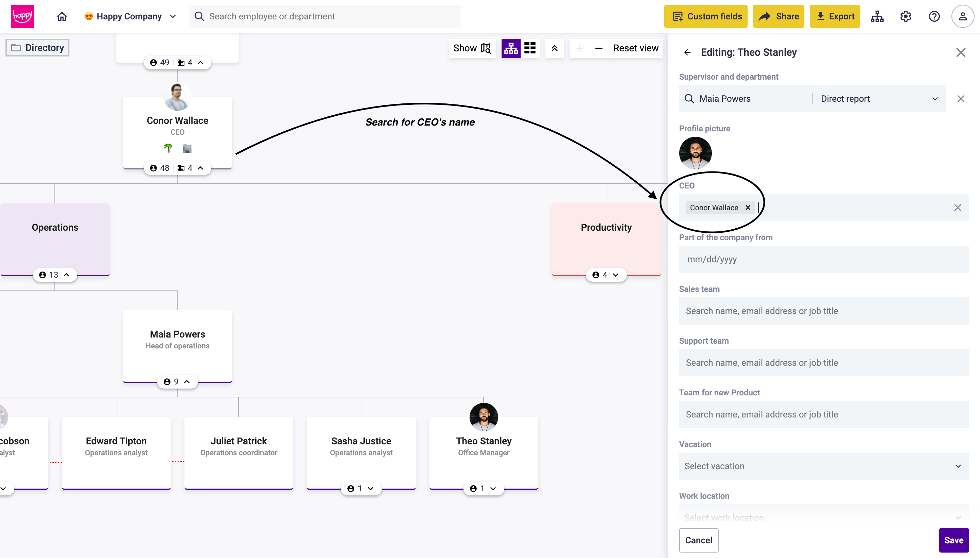The image size is (980, 558).
Task: Click the home icon in top bar
Action: [x=62, y=16]
